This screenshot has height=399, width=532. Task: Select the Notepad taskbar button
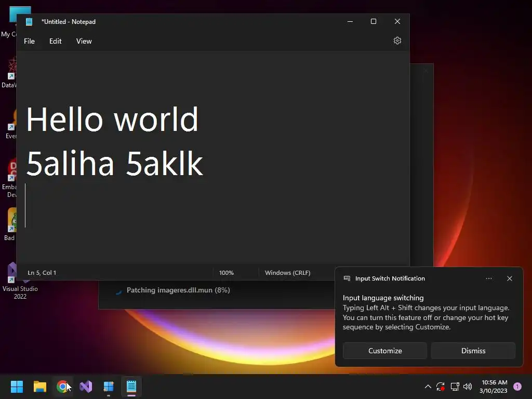131,387
